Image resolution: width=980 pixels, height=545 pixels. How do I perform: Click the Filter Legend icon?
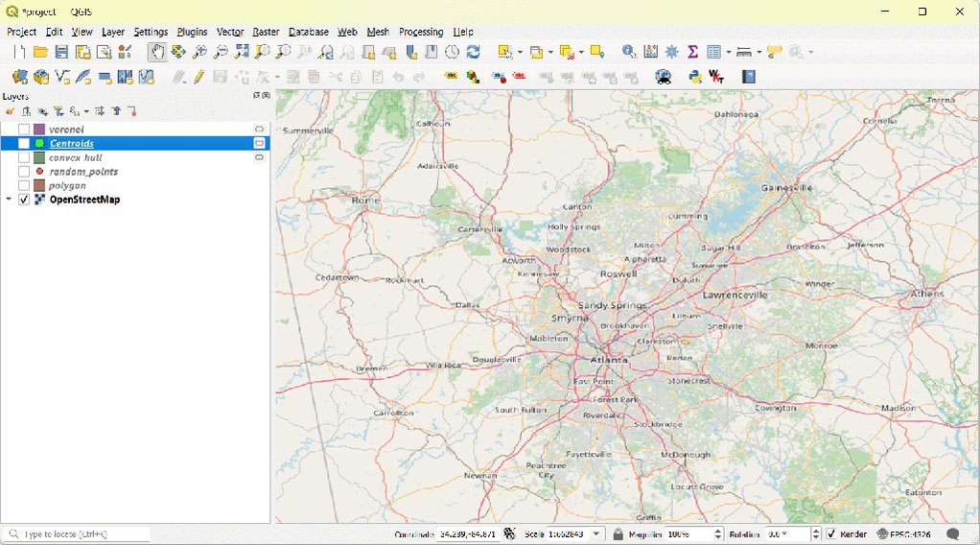point(58,111)
